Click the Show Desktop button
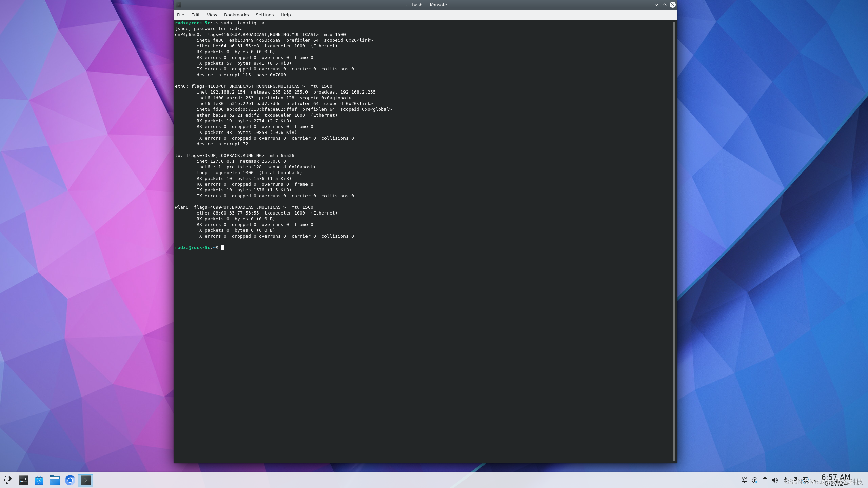The width and height of the screenshot is (868, 488). tap(860, 480)
